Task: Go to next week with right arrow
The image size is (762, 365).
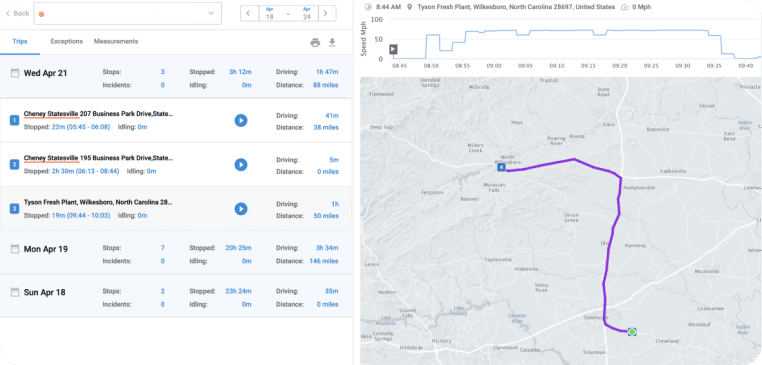Action: click(327, 13)
